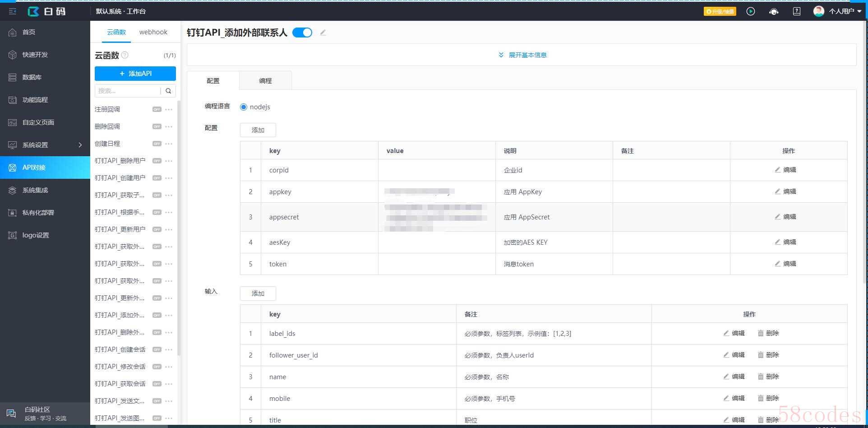
Task: Open logo设置 in sidebar
Action: (x=45, y=235)
